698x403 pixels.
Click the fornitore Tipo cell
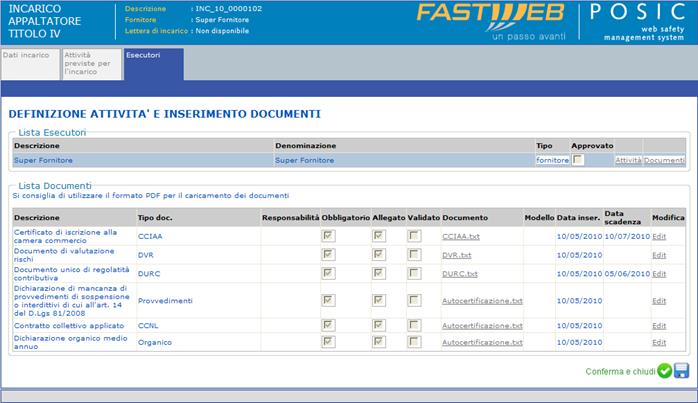(552, 160)
